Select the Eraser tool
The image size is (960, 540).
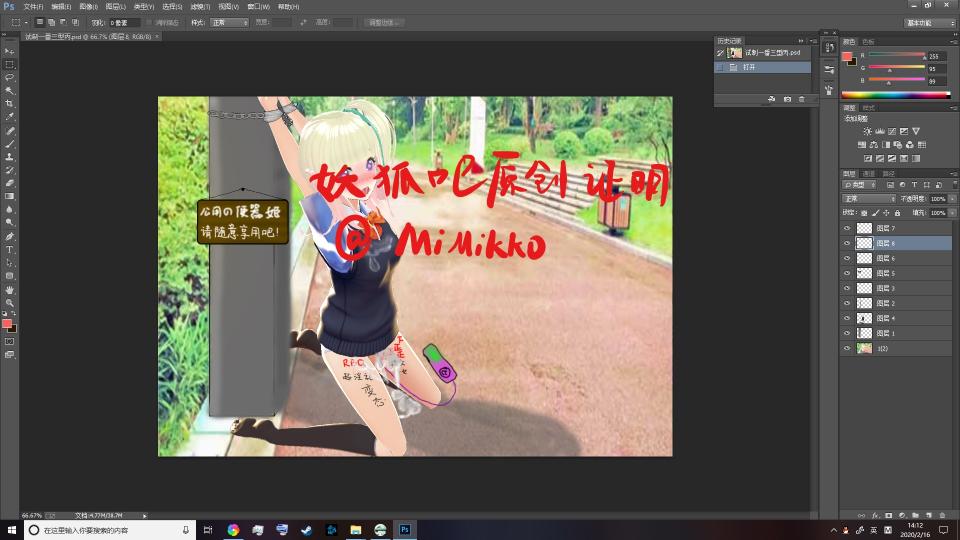[x=9, y=182]
